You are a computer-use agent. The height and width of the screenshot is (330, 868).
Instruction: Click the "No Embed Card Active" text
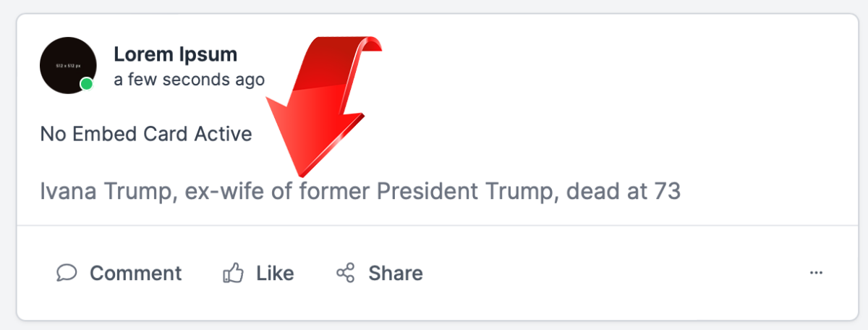146,134
